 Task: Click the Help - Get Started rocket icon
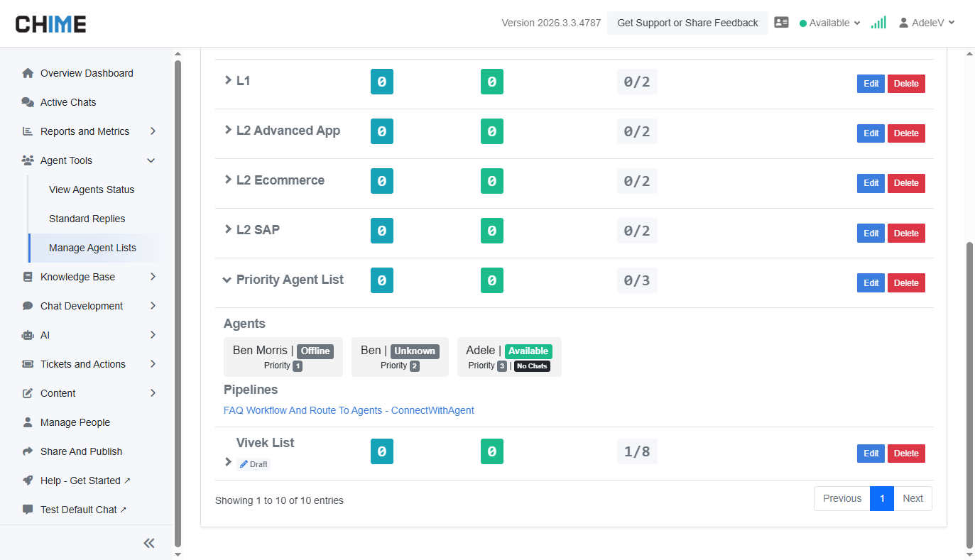28,481
